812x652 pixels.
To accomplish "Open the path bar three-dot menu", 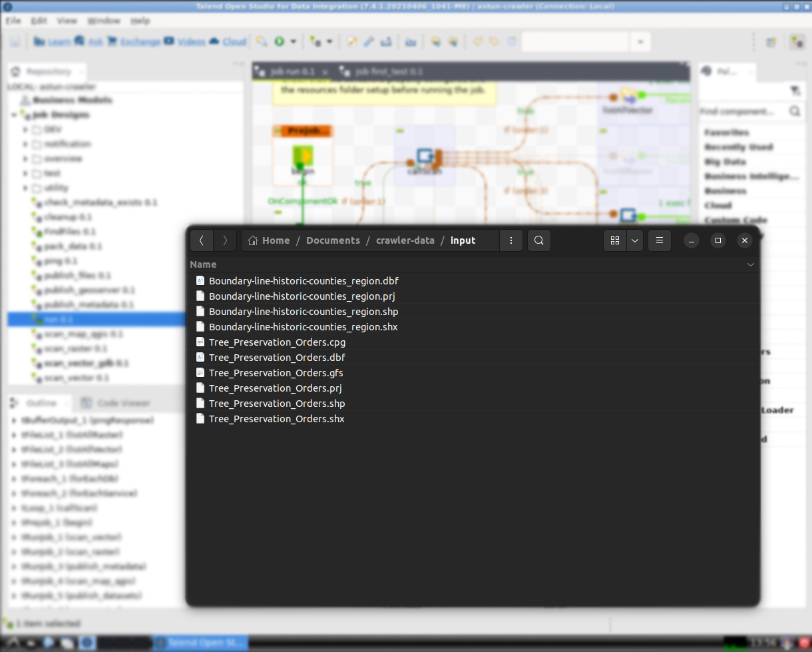I will point(511,240).
